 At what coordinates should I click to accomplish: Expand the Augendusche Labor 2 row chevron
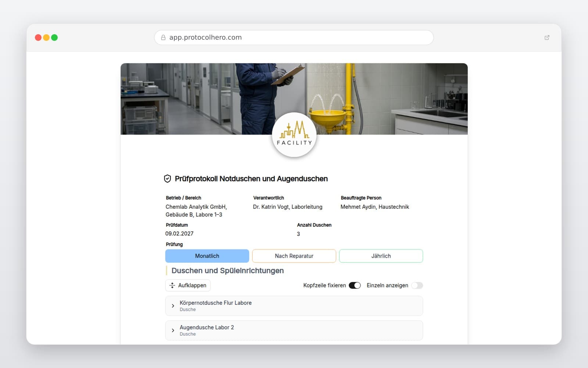coord(173,330)
